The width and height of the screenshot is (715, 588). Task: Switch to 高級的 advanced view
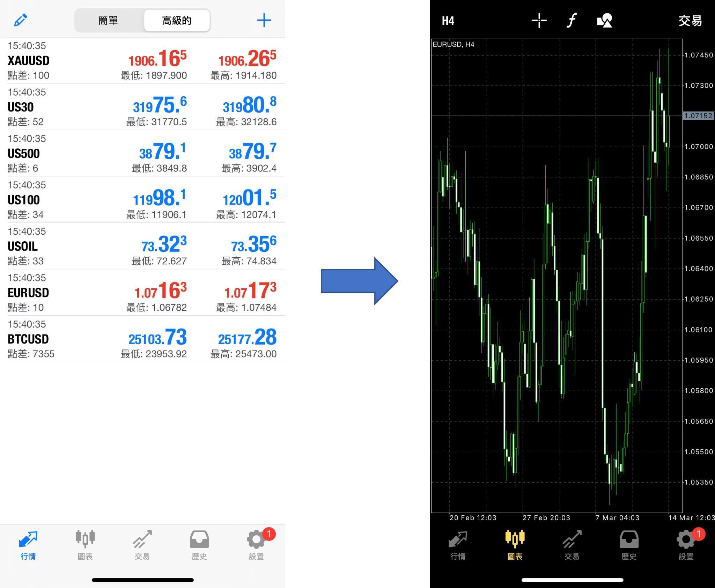[177, 21]
